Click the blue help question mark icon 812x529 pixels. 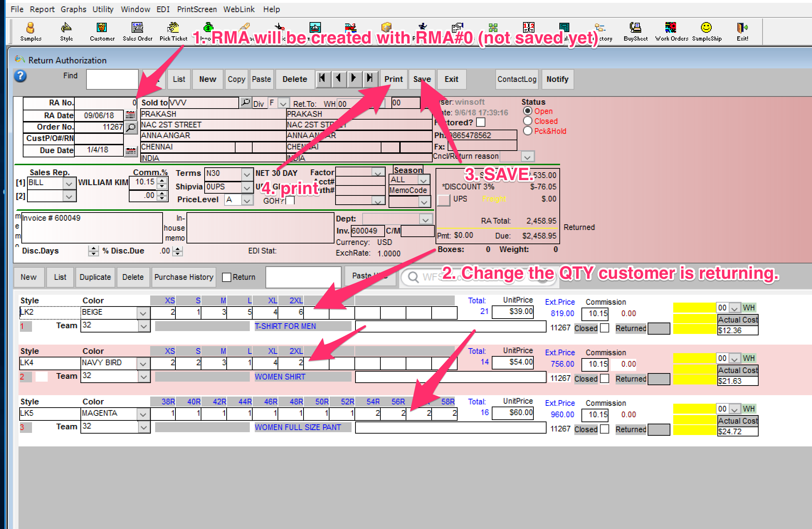(21, 76)
